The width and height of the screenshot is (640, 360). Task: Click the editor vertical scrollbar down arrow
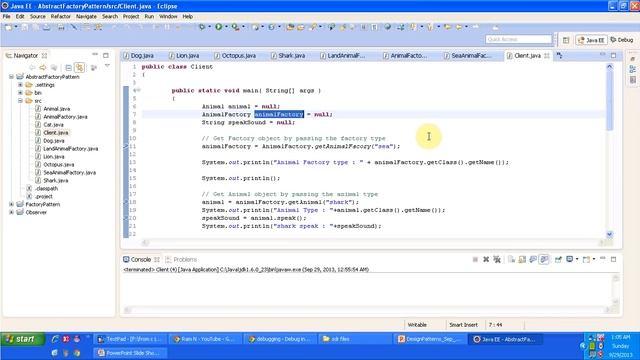click(609, 234)
